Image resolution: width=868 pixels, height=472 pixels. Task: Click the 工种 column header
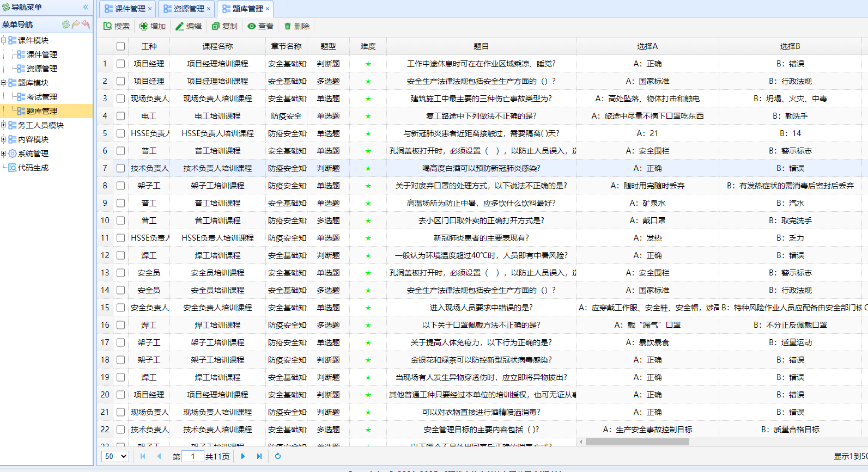pos(149,46)
